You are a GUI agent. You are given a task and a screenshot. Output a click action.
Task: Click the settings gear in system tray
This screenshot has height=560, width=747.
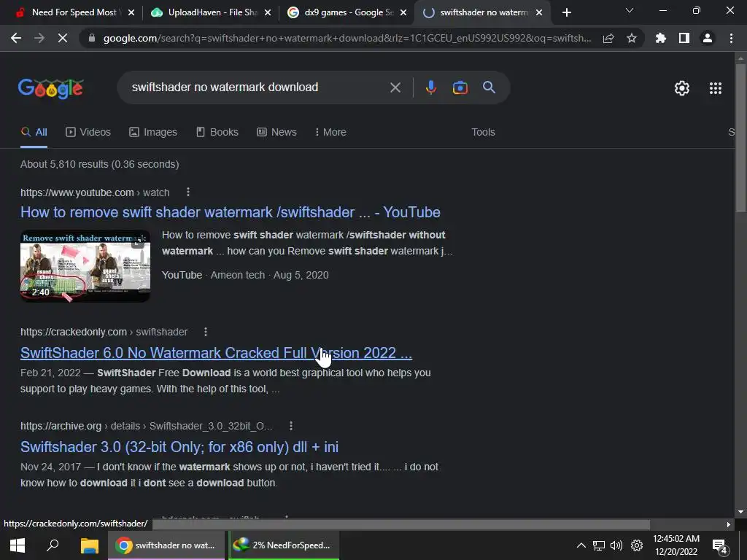[636, 545]
